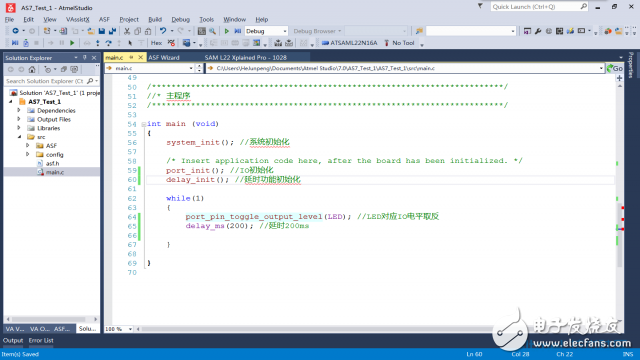This screenshot has width=640, height=360.
Task: Pin the main.c tab
Action: pos(131,58)
